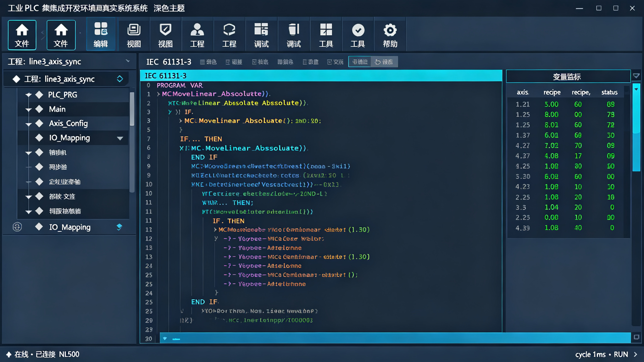The width and height of the screenshot is (644, 362).
Task: Click the diamond icon in the status bar
Action: (9, 354)
